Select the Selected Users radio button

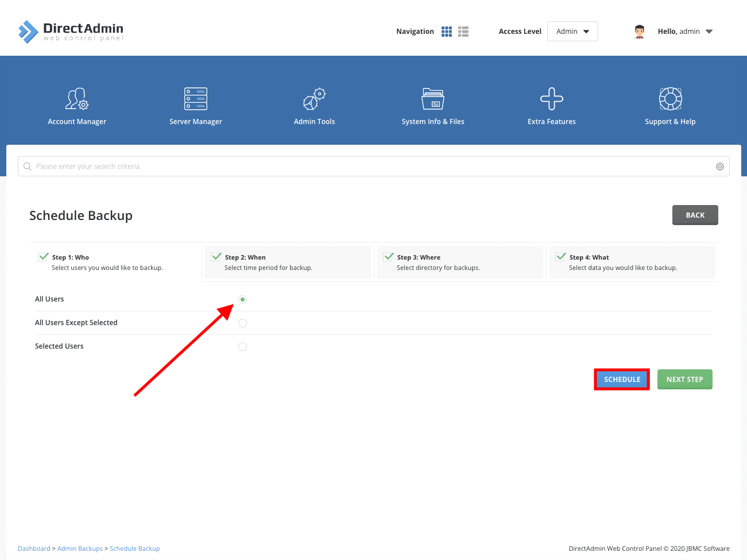point(242,347)
